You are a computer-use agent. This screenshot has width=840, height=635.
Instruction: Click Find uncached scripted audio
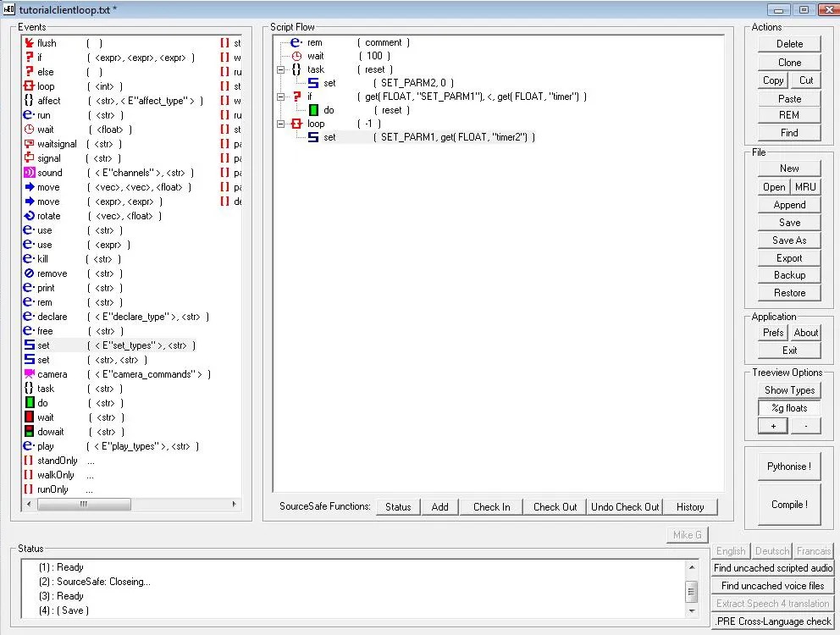tap(772, 568)
